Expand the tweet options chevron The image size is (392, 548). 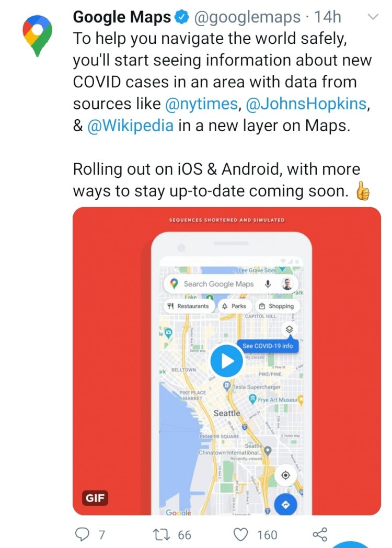[374, 17]
